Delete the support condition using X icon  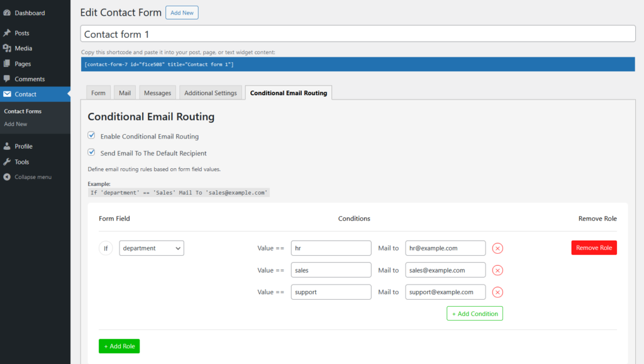click(497, 292)
